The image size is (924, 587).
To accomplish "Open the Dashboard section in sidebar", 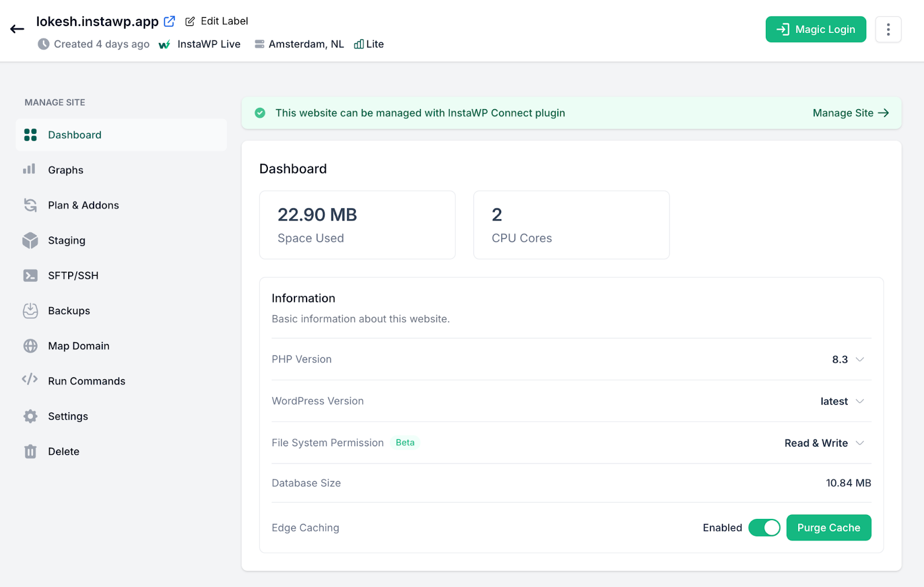I will coord(121,135).
